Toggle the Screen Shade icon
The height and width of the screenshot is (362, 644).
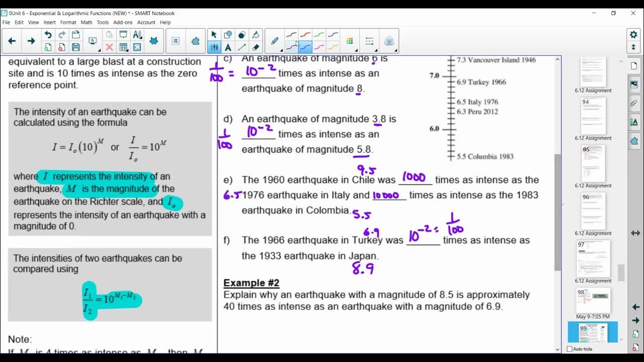[123, 35]
